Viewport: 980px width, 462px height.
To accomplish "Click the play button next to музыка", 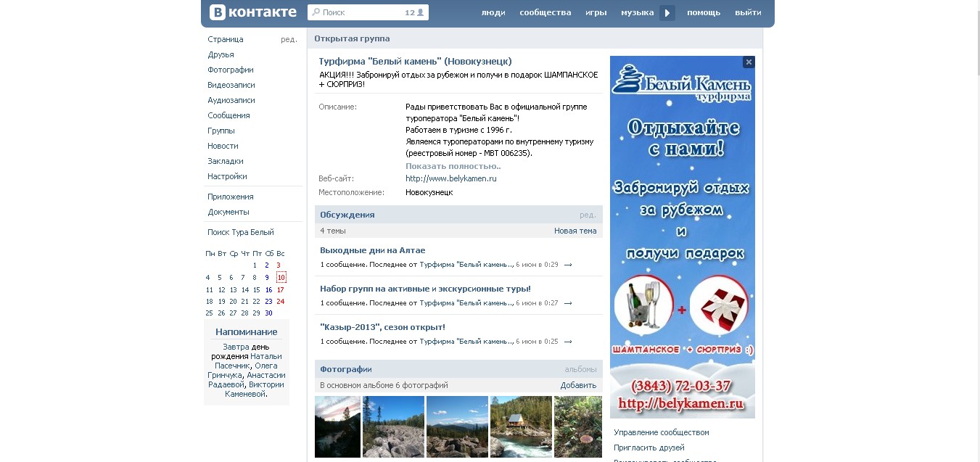I will click(x=667, y=12).
